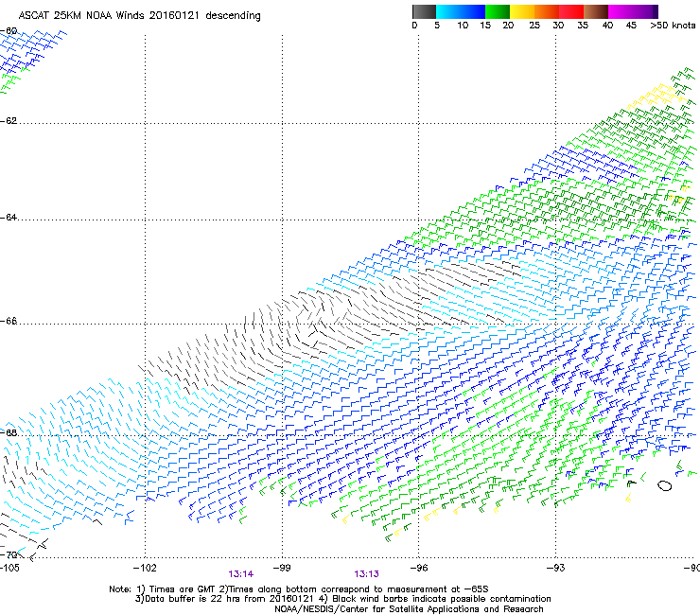The image size is (700, 615).
Task: Pick the magenta 40-45 knots legend swatch
Action: click(x=621, y=11)
